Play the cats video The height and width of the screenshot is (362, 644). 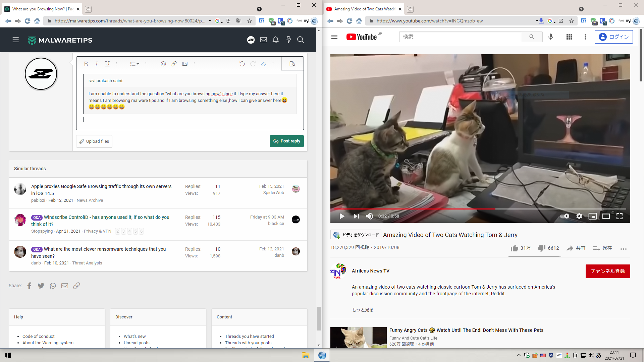pyautogui.click(x=342, y=216)
